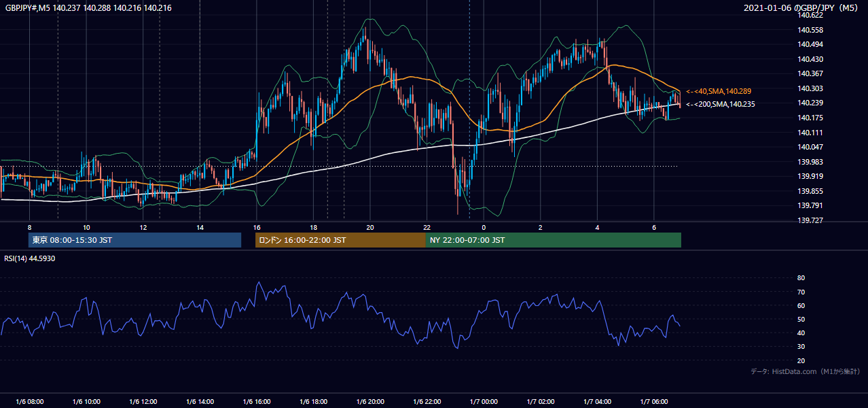Click price axis value 140.175
868x408 pixels.
click(x=810, y=118)
